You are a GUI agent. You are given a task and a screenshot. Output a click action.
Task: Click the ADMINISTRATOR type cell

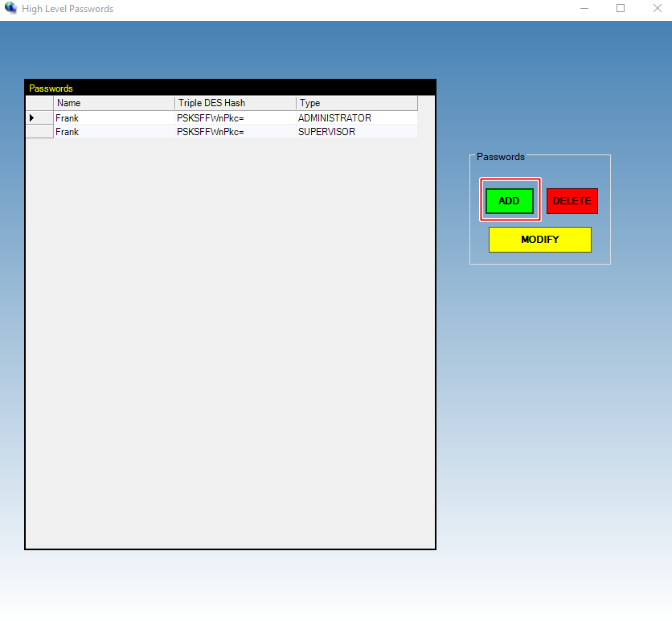coord(357,118)
